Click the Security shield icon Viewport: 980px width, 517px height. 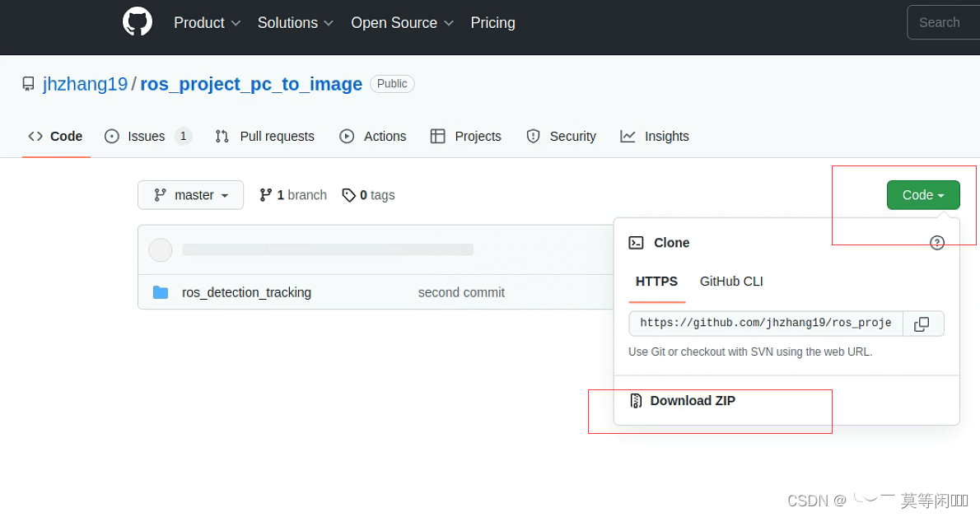click(x=533, y=137)
